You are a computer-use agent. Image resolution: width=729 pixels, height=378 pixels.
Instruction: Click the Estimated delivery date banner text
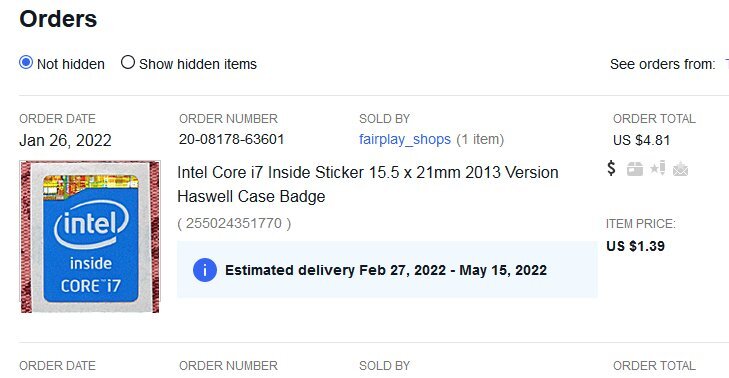pos(386,270)
